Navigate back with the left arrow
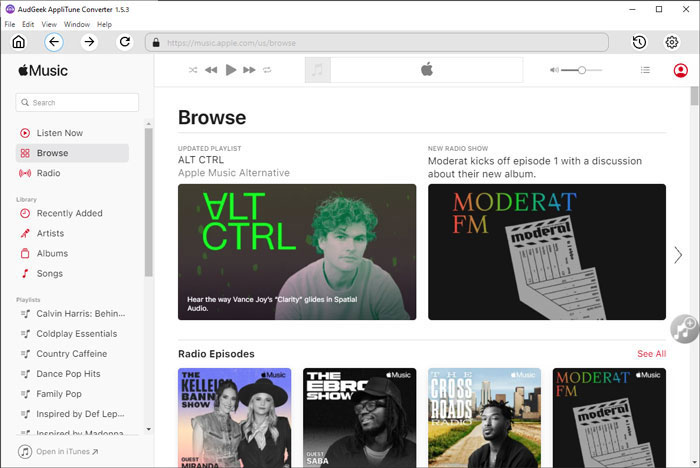 54,42
